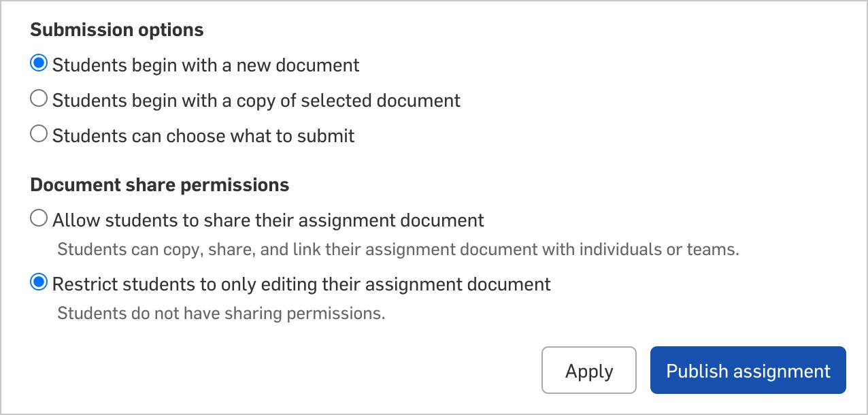The width and height of the screenshot is (868, 415).
Task: Click the 'new document' option label text
Action: click(205, 65)
